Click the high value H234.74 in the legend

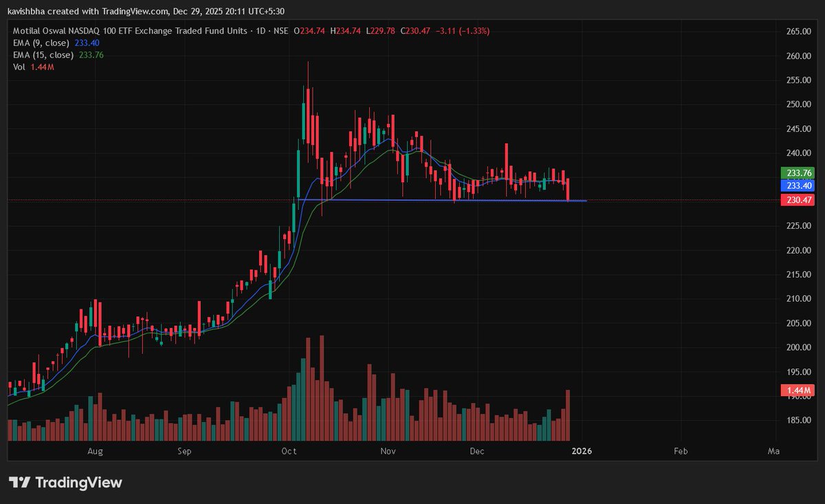[x=346, y=32]
